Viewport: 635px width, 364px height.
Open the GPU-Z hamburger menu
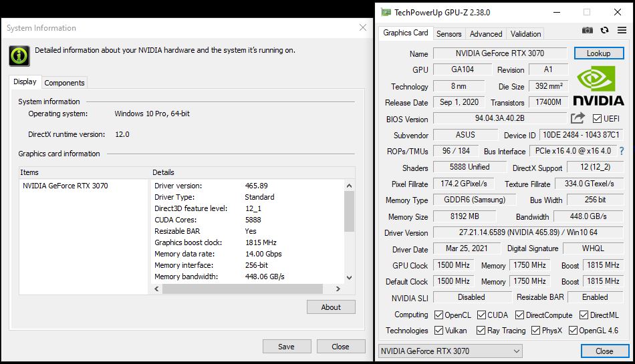tap(620, 30)
